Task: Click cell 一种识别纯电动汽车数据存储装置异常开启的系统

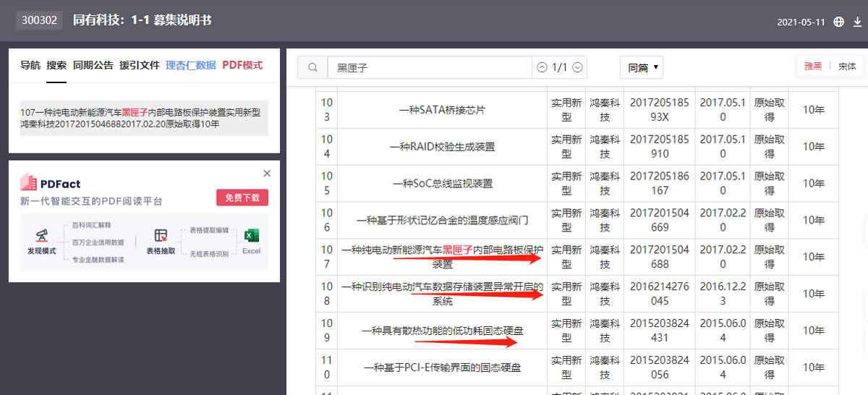Action: [443, 294]
